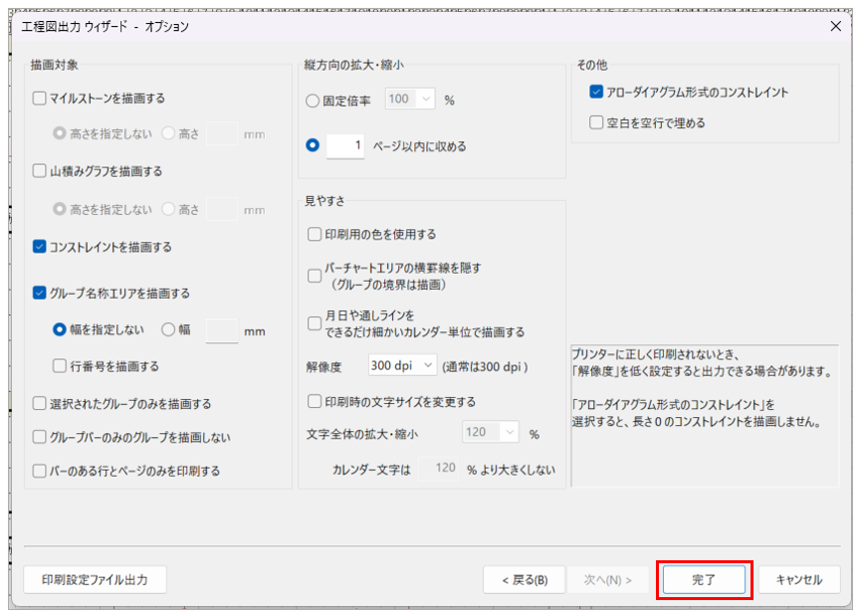Enable マイルストーンを描画する checkbox
857x616 pixels.
[x=40, y=99]
